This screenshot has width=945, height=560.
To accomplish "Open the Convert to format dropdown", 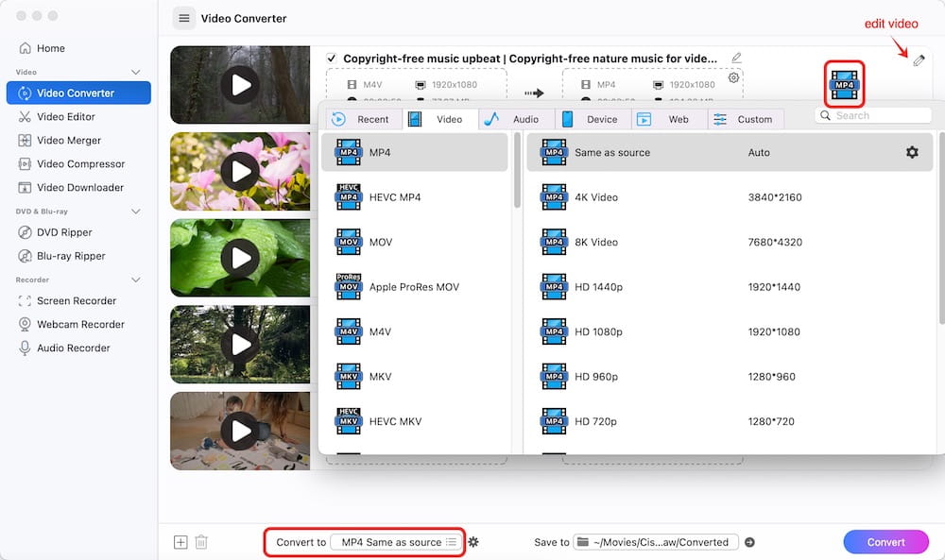I will (x=396, y=542).
